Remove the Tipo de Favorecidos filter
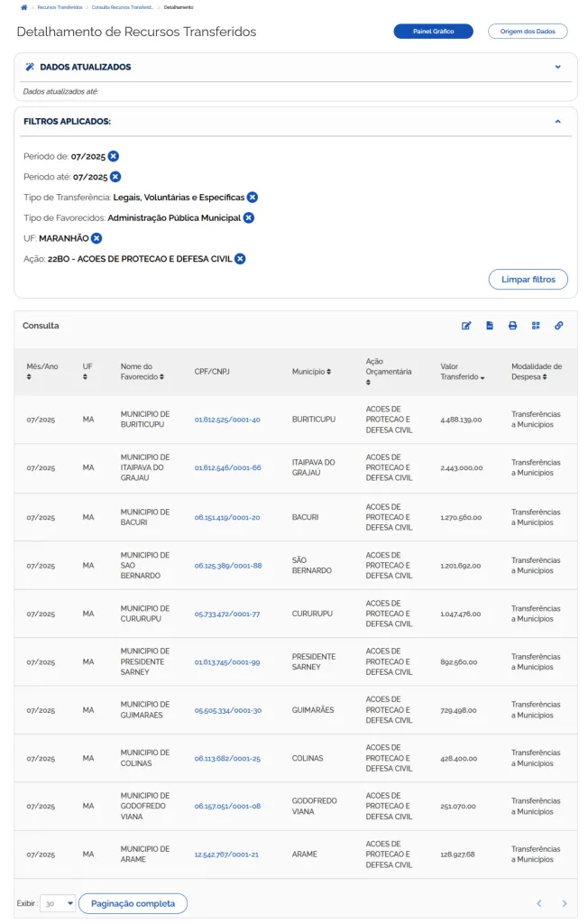This screenshot has height=924, width=588. coord(249,218)
